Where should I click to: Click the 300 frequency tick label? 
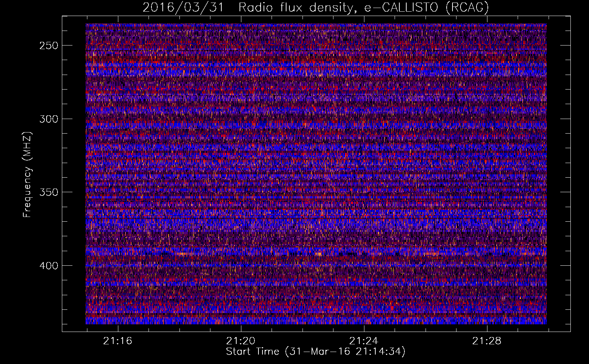(x=49, y=119)
